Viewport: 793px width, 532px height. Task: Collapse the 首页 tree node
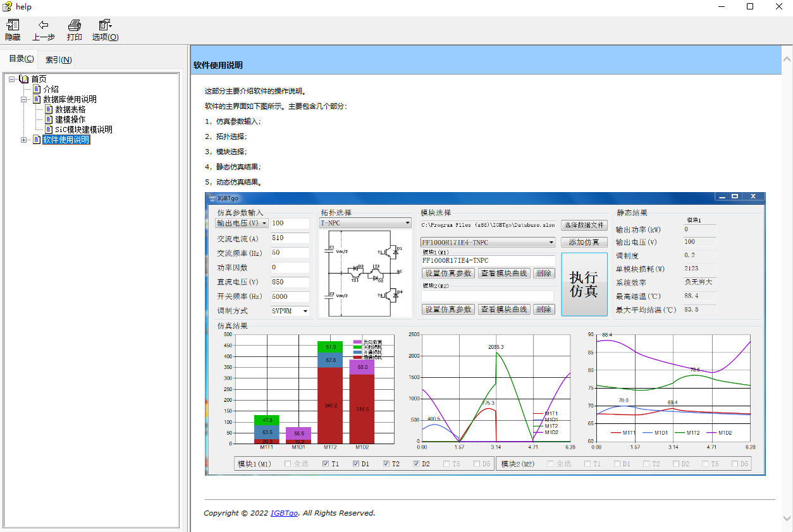(12, 79)
